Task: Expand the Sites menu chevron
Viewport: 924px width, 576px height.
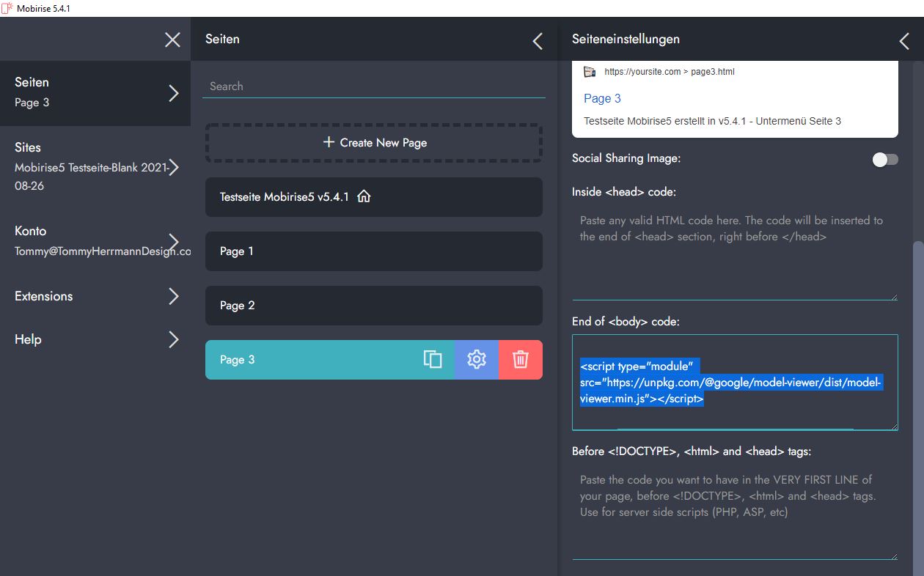Action: click(174, 167)
